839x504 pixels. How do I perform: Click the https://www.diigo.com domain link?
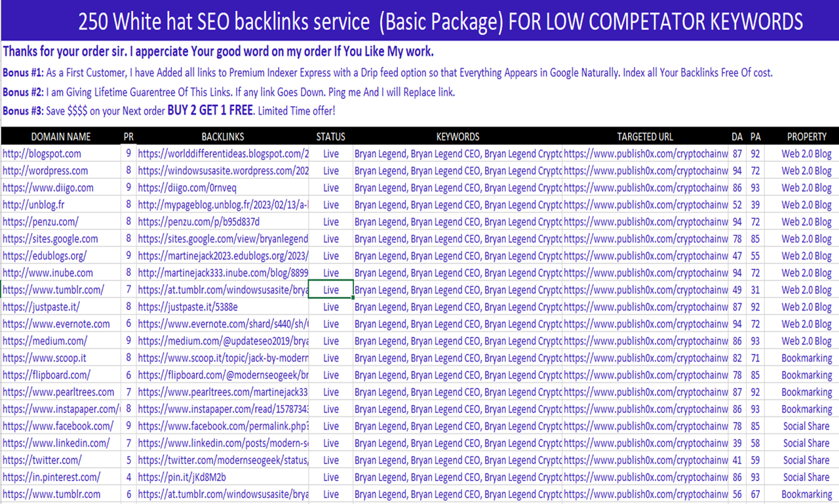click(48, 187)
